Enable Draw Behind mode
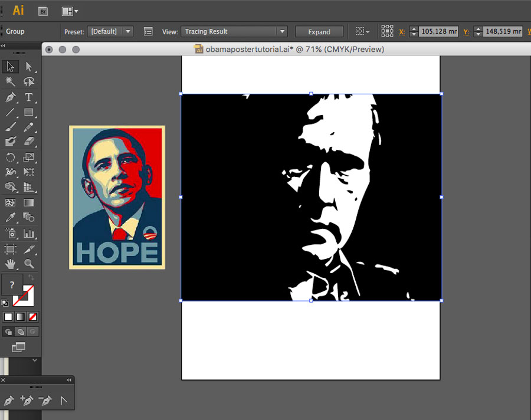 click(x=20, y=332)
